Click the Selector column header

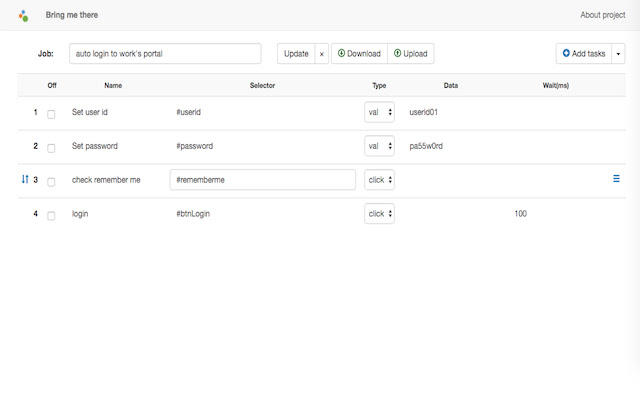point(262,85)
